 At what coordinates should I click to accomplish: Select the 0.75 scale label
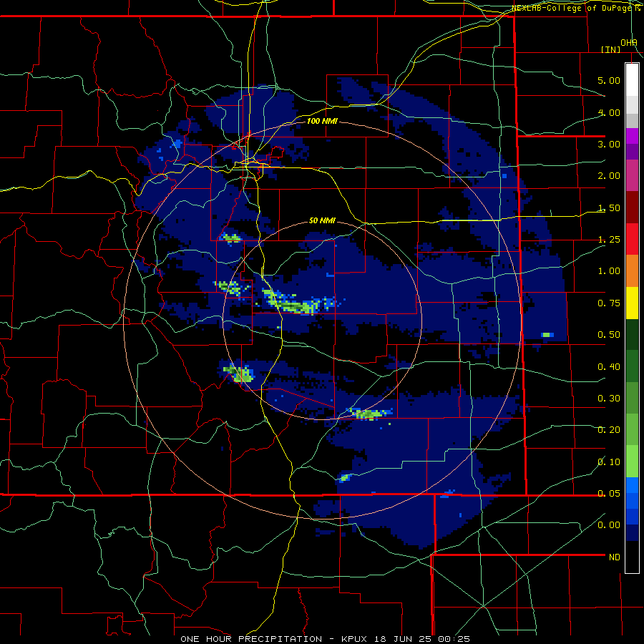point(609,303)
